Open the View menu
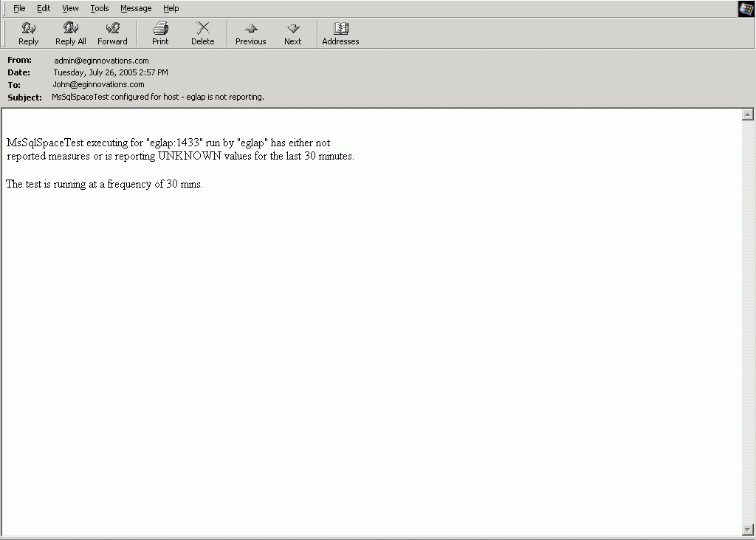The width and height of the screenshot is (756, 540). pyautogui.click(x=70, y=8)
